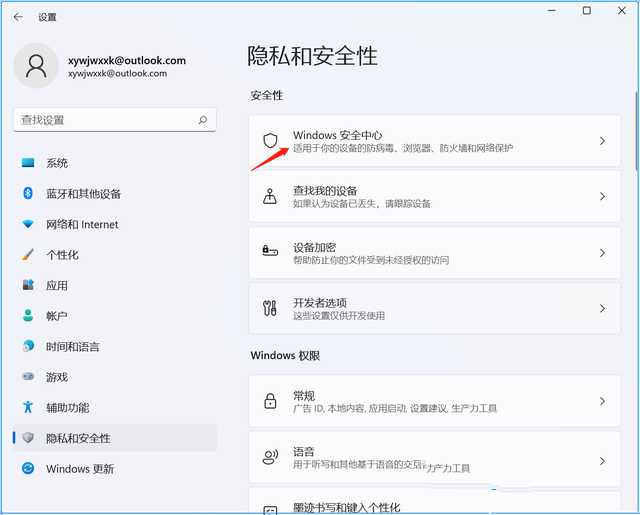Click the tools icon for 开发者选项
Image resolution: width=640 pixels, height=515 pixels.
270,308
